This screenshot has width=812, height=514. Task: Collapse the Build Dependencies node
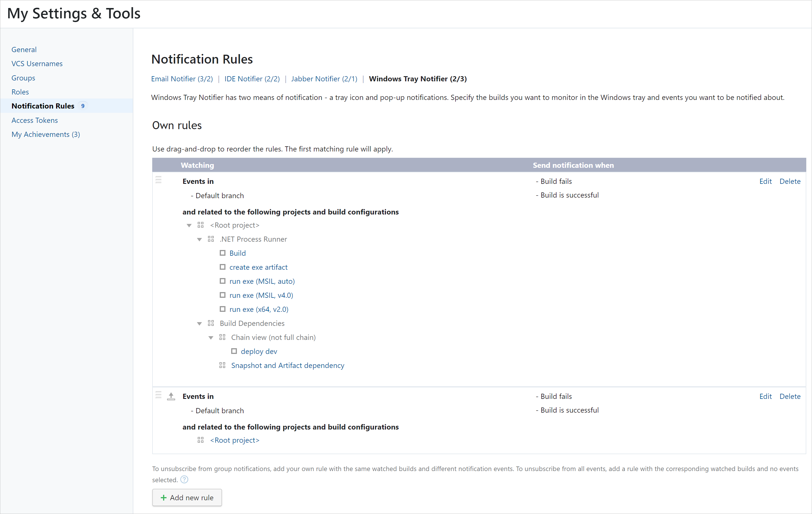[x=200, y=323]
